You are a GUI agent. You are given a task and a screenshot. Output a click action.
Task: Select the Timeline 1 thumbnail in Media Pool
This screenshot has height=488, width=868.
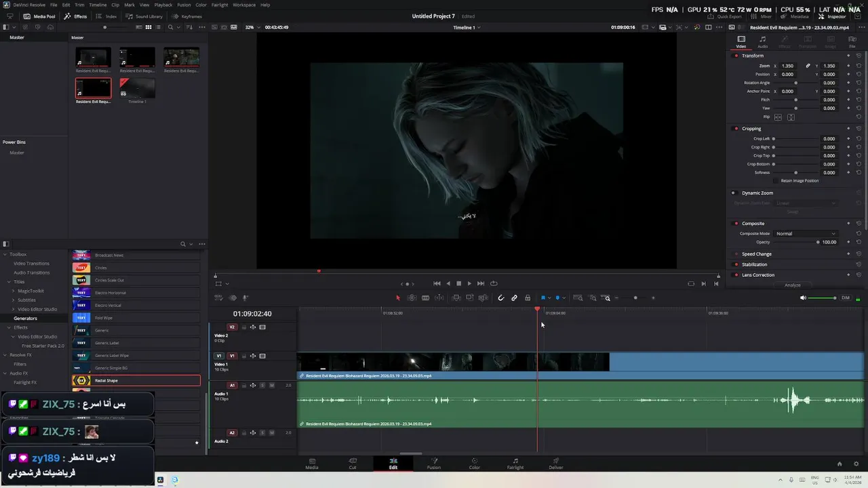click(137, 88)
